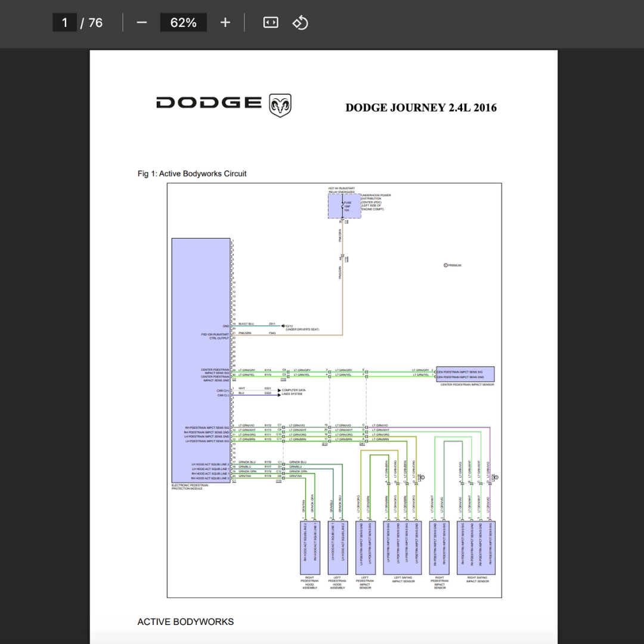Click the 'COMPUTER DATA LINES SYSTEM' label
Viewport: 644px width, 644px height.
click(293, 392)
